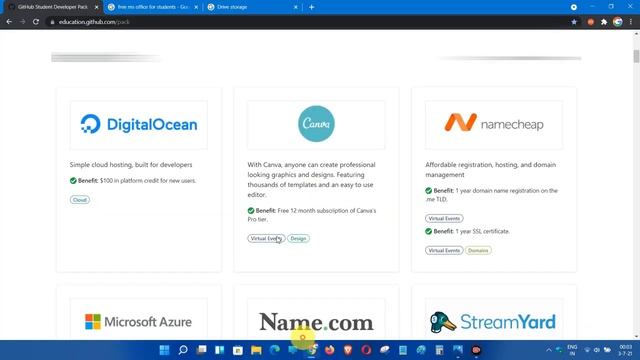This screenshot has width=640, height=360.
Task: Click the Microsoft Azure logo
Action: point(138,322)
